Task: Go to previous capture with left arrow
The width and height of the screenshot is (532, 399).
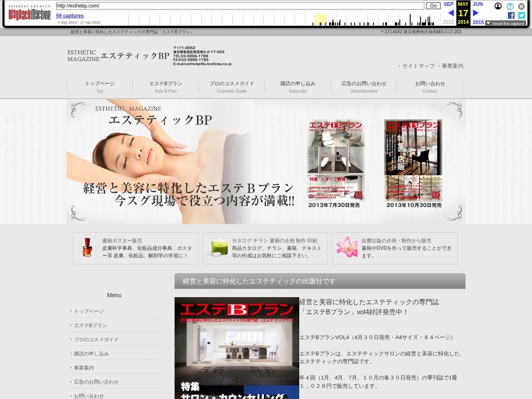Action: point(451,13)
